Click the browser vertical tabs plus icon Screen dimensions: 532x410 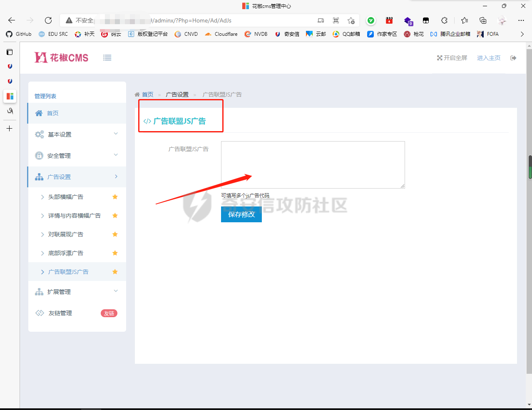point(10,129)
